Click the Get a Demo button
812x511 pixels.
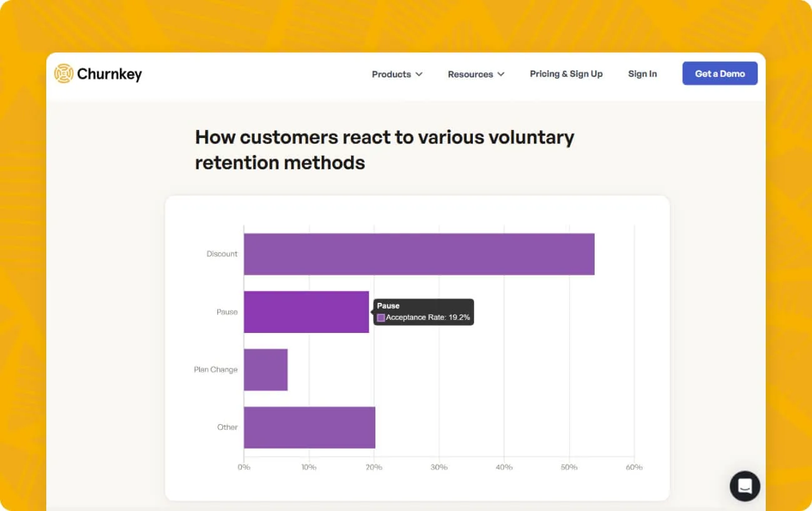click(x=720, y=73)
